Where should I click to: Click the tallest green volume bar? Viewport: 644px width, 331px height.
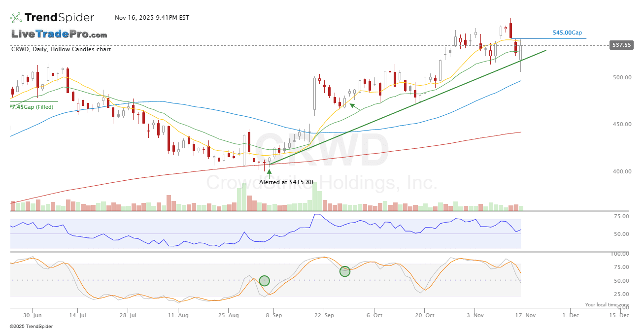coord(314,199)
